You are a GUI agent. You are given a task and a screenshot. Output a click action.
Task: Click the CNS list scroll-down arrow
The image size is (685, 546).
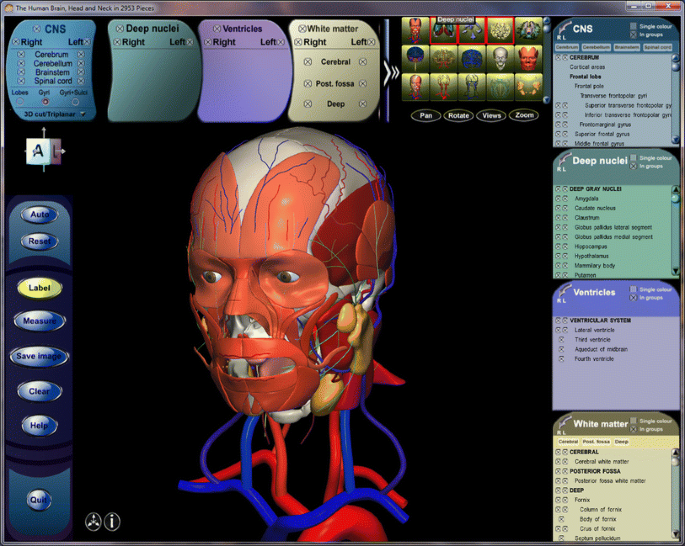(675, 140)
